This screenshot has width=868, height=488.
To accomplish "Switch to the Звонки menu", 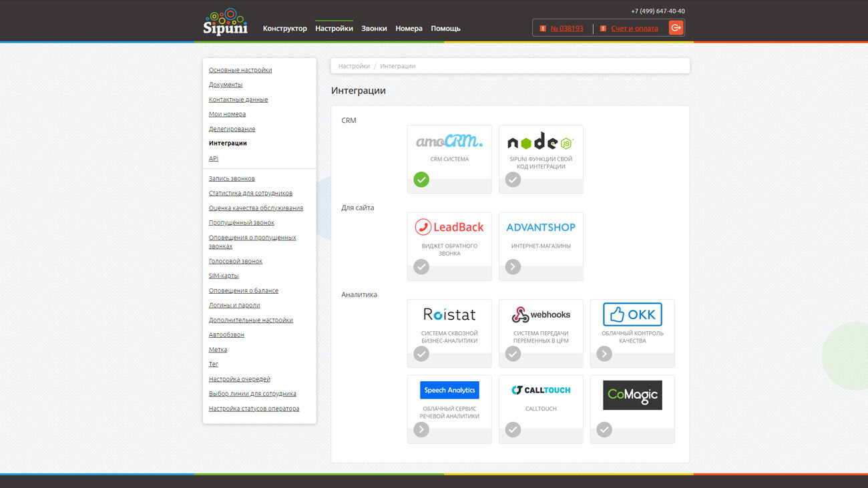I will coord(374,29).
